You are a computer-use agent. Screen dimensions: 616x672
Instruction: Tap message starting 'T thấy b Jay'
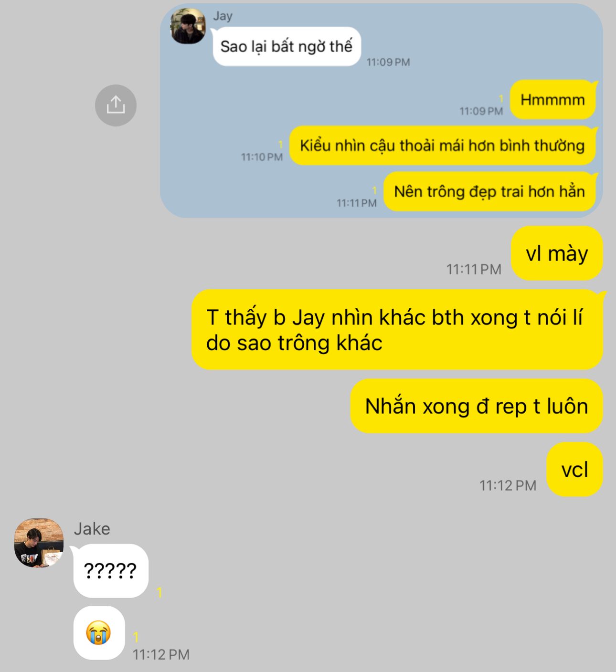397,330
